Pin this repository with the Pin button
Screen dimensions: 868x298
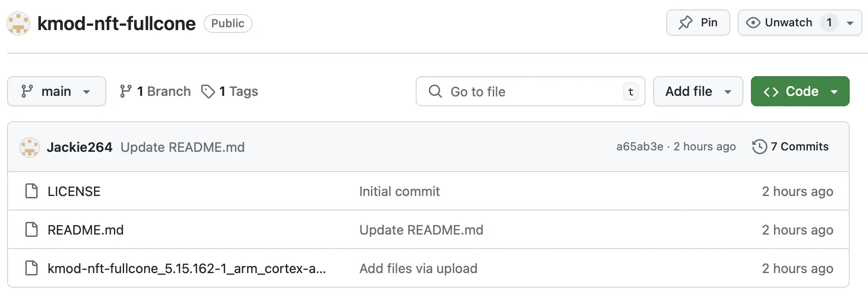698,23
